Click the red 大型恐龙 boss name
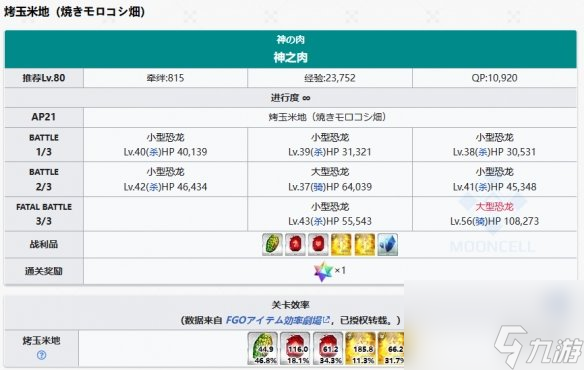This screenshot has width=584, height=370. pyautogui.click(x=494, y=207)
